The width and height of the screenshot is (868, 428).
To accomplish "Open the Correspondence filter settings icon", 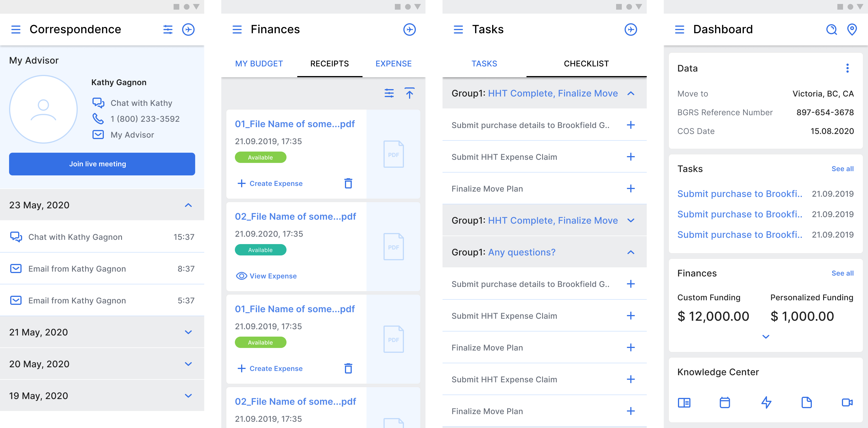I will click(168, 30).
